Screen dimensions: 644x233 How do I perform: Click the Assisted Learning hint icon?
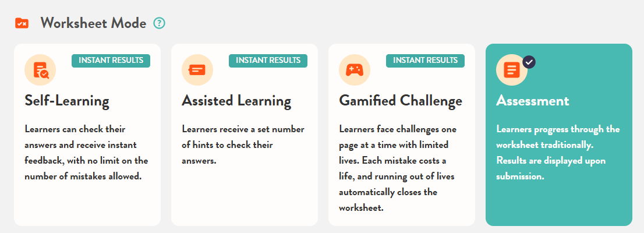pyautogui.click(x=197, y=70)
